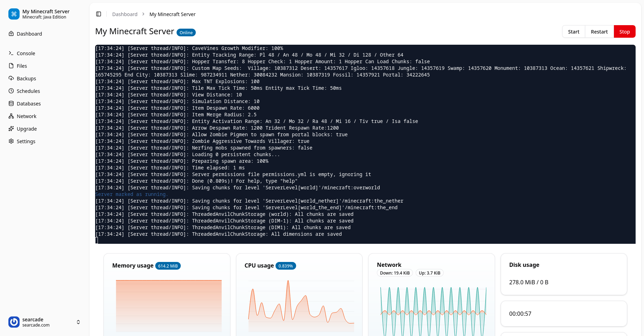This screenshot has width=644, height=336.
Task: Click the 278.0 MiB / 0 B disk value
Action: tap(529, 282)
